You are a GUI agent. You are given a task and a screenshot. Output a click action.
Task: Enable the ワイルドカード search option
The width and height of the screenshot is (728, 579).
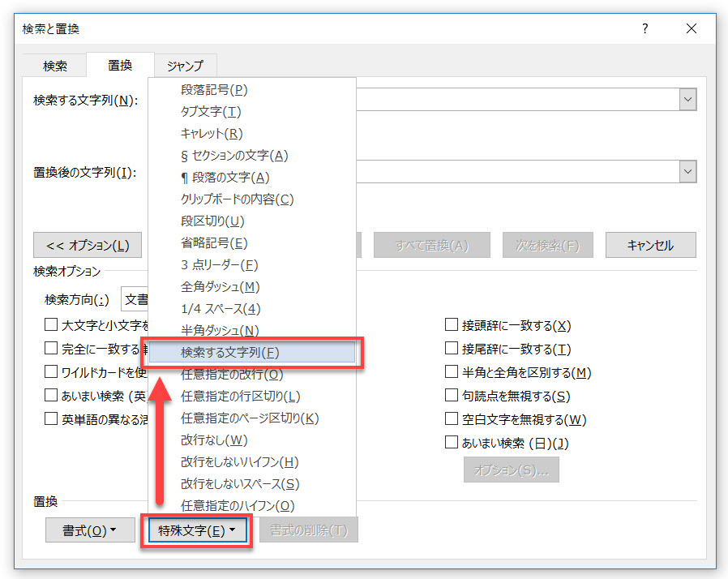pyautogui.click(x=51, y=371)
